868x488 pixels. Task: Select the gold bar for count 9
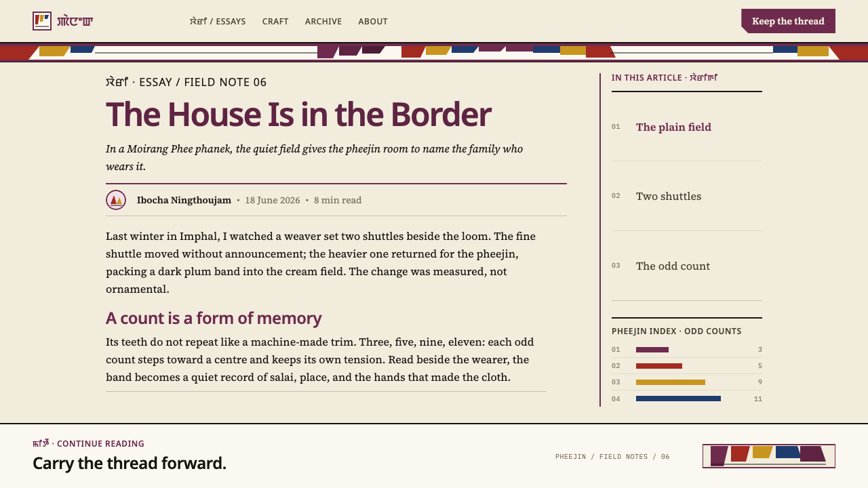coord(671,382)
